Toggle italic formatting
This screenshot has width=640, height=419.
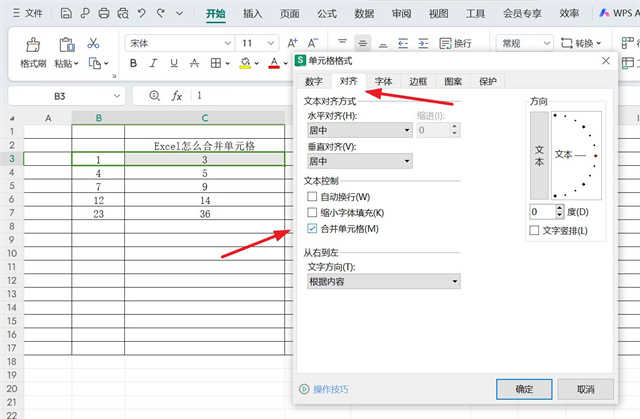(153, 63)
